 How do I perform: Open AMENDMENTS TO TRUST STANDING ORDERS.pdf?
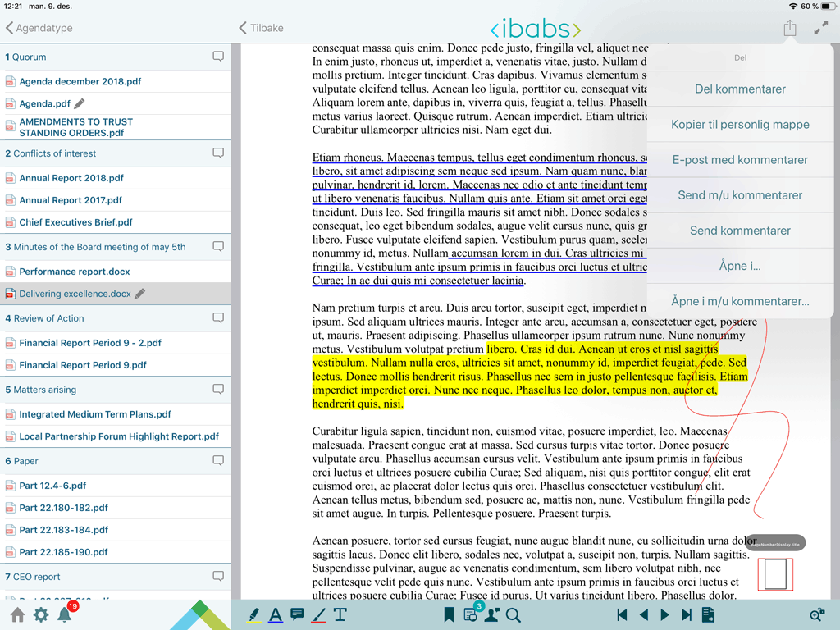(x=115, y=127)
